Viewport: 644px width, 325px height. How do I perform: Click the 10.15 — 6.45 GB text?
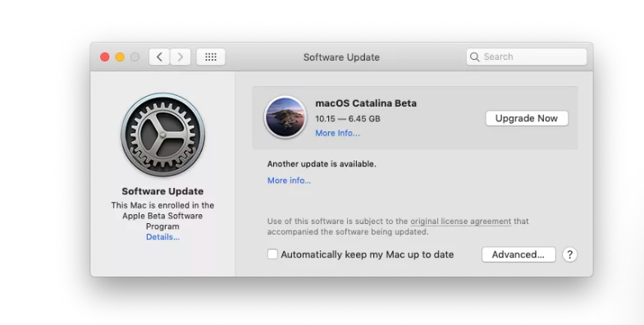pos(348,119)
